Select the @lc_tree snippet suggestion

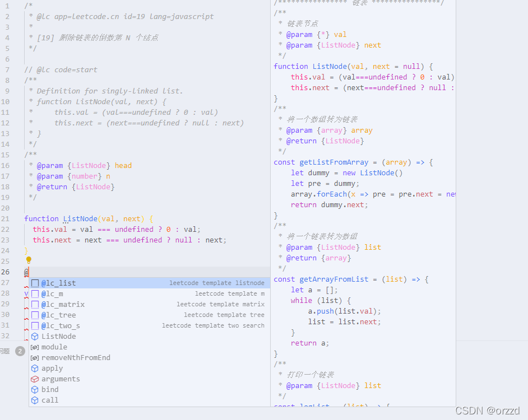pos(150,315)
